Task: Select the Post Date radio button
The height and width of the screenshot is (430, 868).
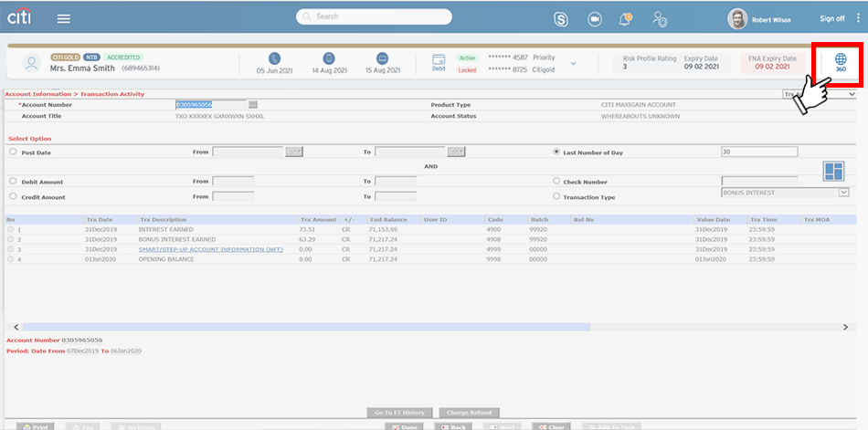Action: (13, 152)
